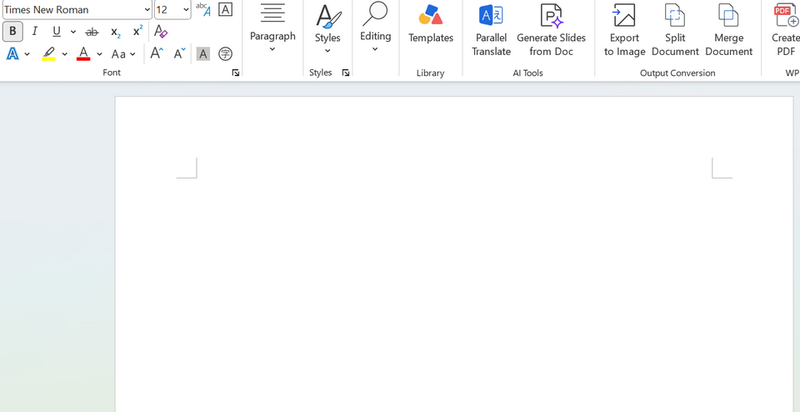
Task: Increase font size with grow icon
Action: click(x=157, y=54)
